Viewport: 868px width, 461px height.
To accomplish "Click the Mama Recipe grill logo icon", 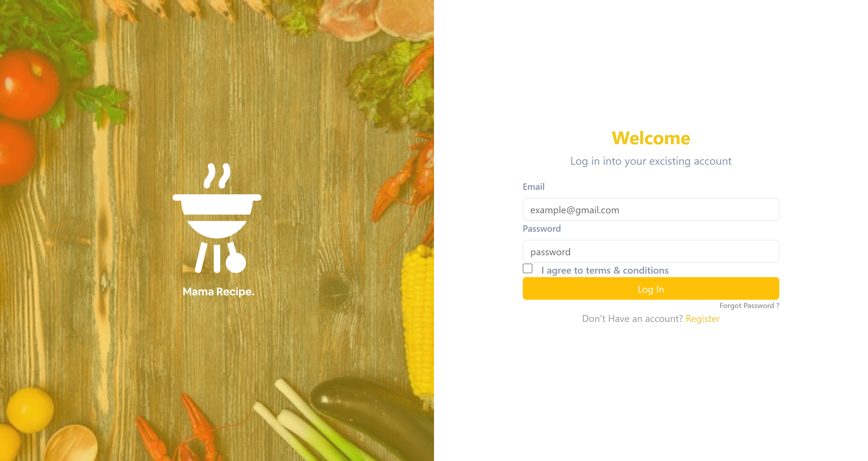I will [217, 218].
